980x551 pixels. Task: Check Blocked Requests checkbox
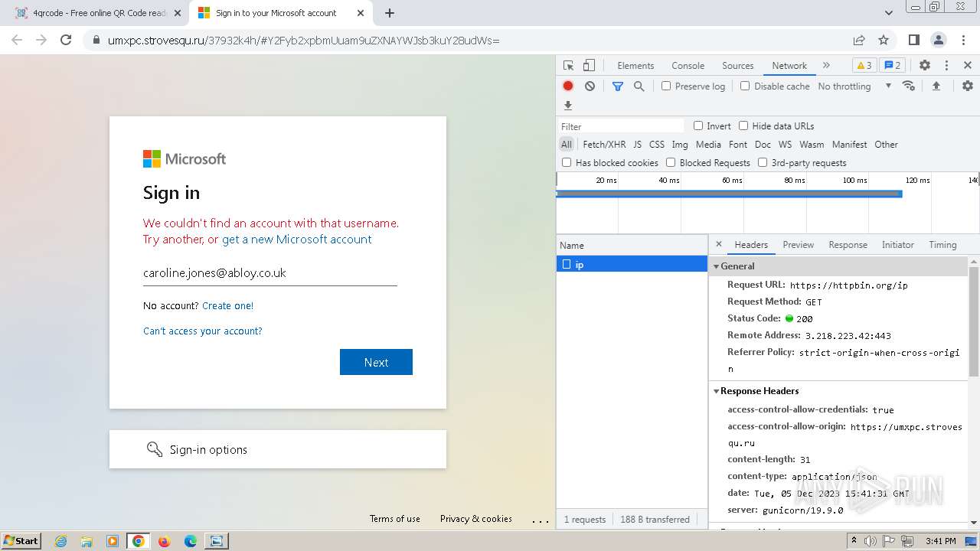pos(671,162)
